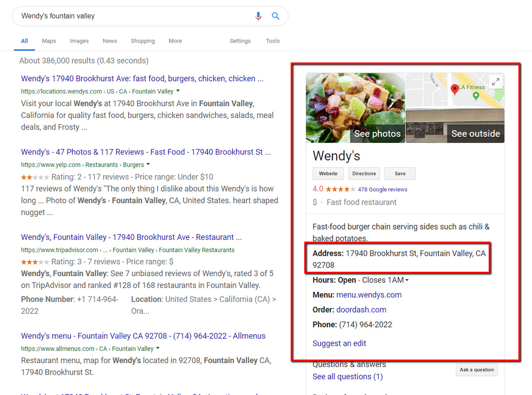This screenshot has height=395, width=532.
Task: Click the See outside street view thumbnail
Action: 455,126
